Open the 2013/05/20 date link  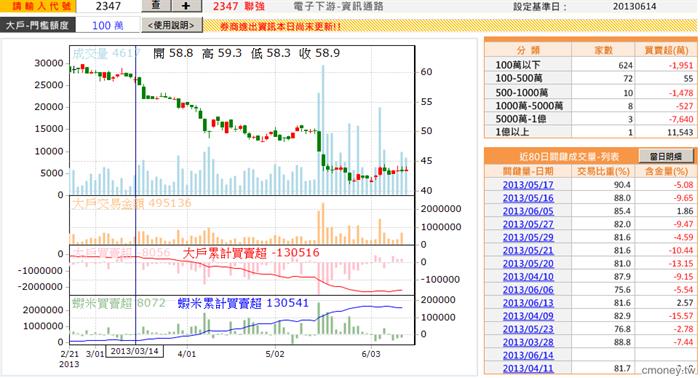528,263
